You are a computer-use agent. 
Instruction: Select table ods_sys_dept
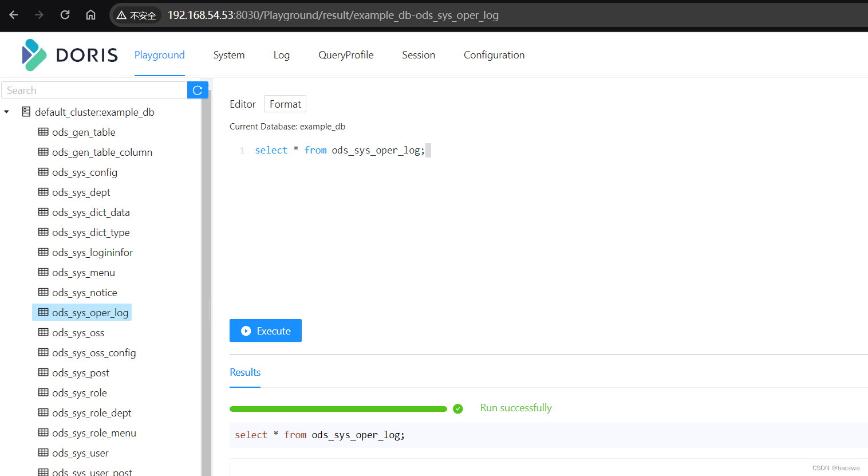click(x=81, y=192)
